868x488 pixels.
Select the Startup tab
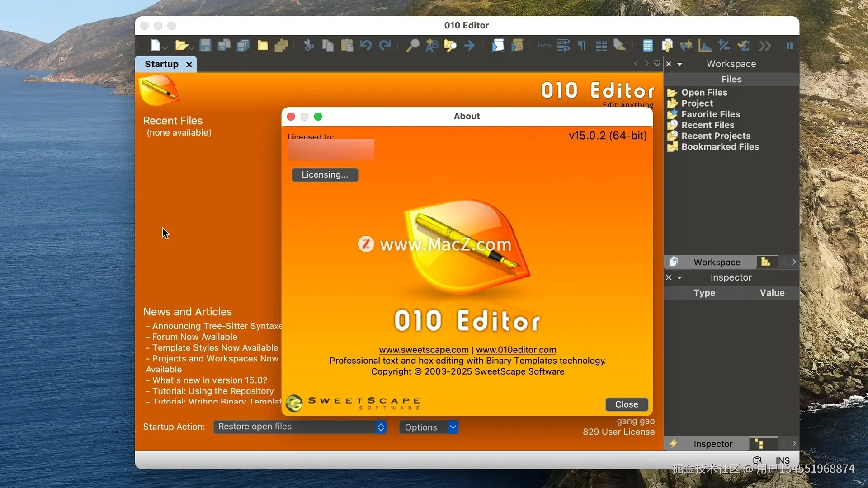tap(161, 64)
